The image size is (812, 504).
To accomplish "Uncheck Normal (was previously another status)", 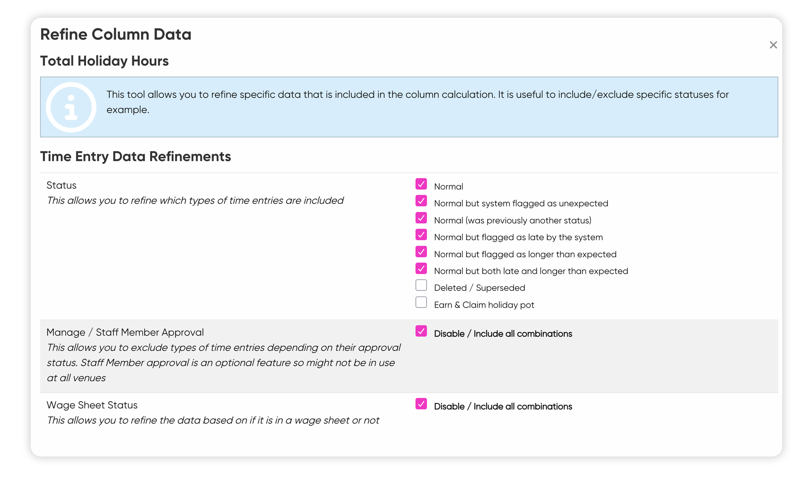I will point(421,218).
